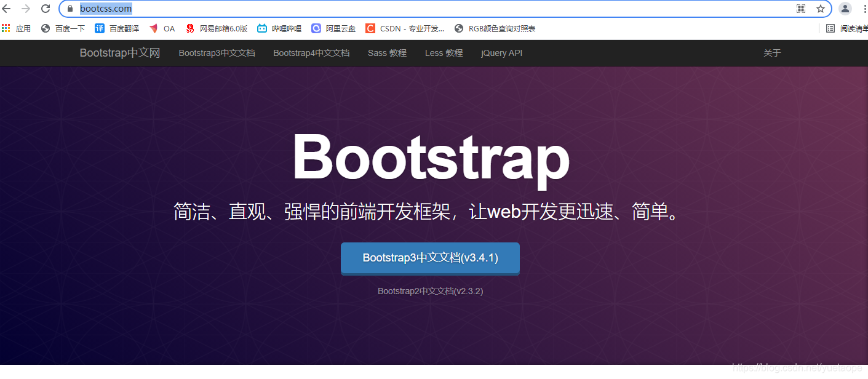Open the Bootstrap2中文文档(v2.3.2) link
The height and width of the screenshot is (379, 868).
pos(430,291)
